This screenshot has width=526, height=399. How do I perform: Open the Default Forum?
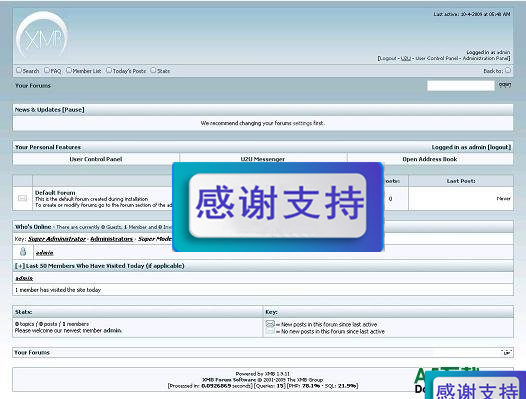click(x=55, y=193)
